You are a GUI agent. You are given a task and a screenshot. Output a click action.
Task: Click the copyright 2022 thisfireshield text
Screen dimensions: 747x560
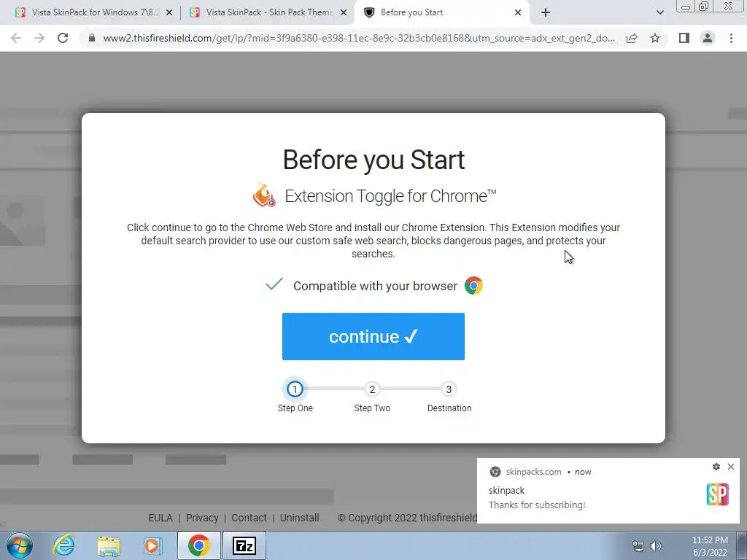pyautogui.click(x=407, y=518)
